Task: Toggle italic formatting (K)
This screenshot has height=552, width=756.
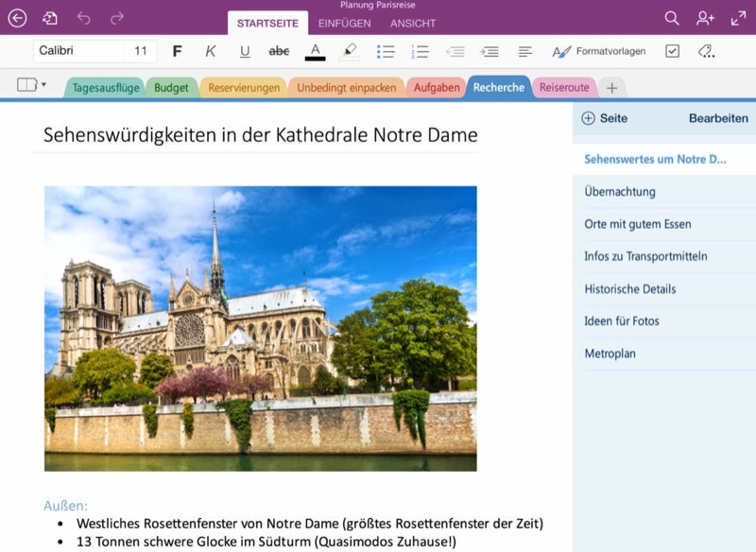Action: tap(211, 51)
